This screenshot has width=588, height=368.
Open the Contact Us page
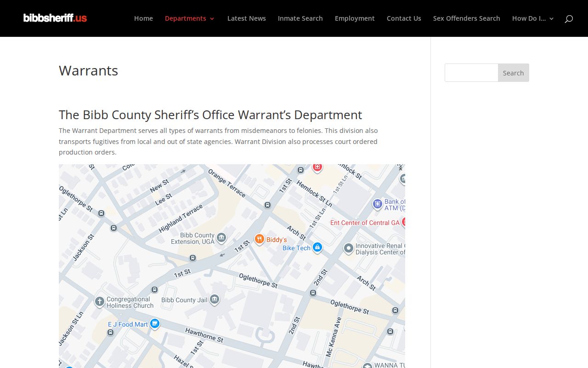404,18
